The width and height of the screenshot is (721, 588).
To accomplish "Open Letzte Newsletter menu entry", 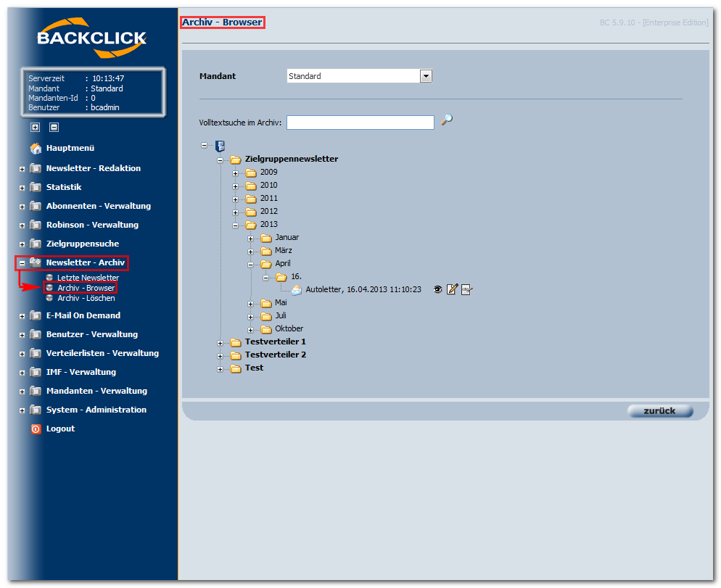I will pyautogui.click(x=88, y=278).
